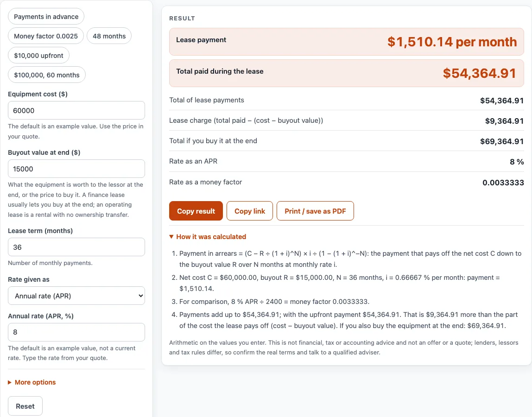Pick the $100,000, 60 months preset
The width and height of the screenshot is (532, 417).
46,75
